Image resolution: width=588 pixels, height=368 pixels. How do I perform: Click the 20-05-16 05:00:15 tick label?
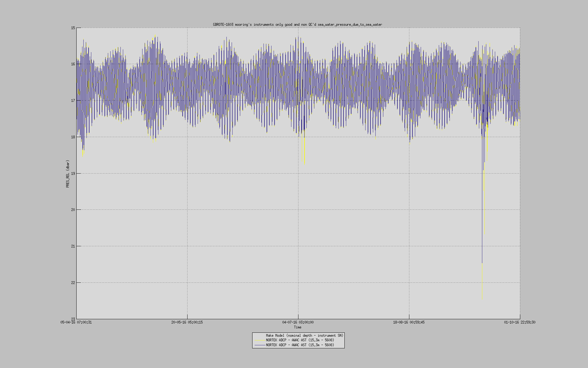point(187,322)
